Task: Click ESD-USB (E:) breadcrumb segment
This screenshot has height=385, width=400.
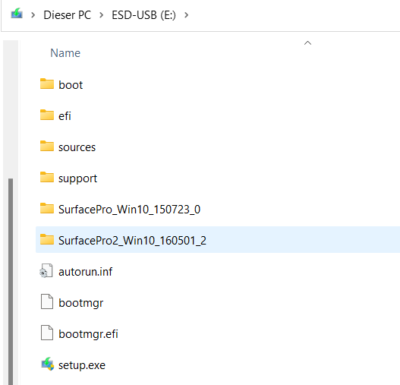Action: click(x=144, y=15)
